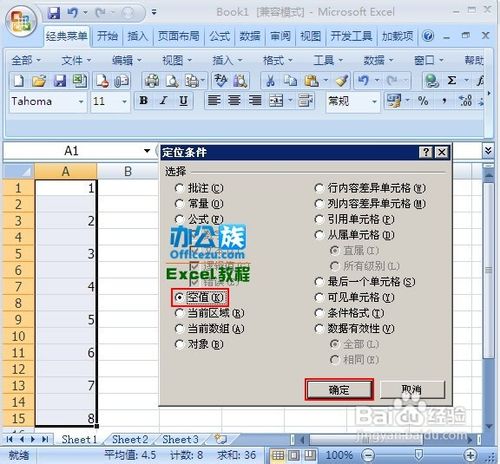Select the 批注 radio option
This screenshot has width=500, height=464.
[x=199, y=188]
